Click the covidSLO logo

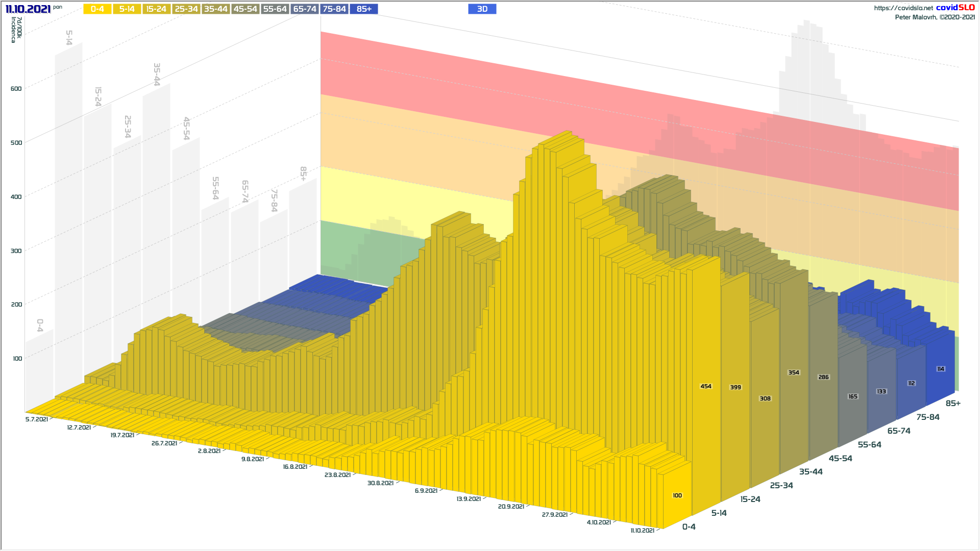click(955, 8)
